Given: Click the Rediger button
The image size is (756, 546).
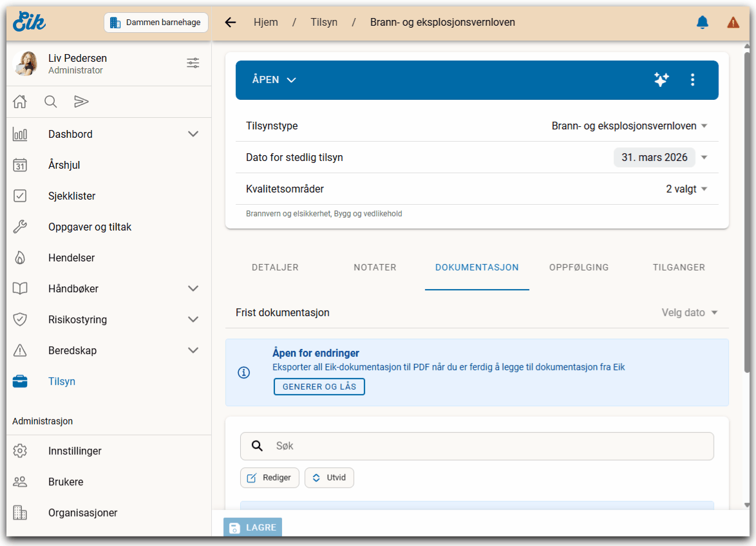Looking at the screenshot, I should click(x=270, y=478).
